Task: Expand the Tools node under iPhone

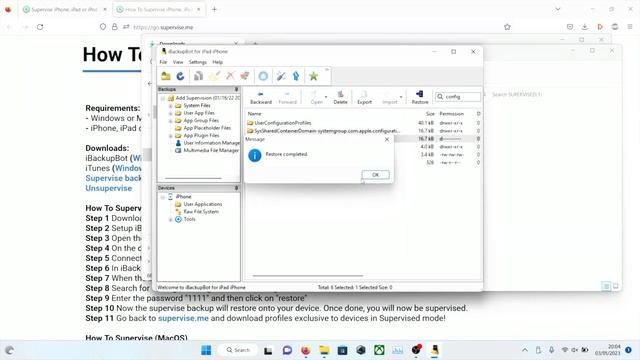Action: (171, 220)
